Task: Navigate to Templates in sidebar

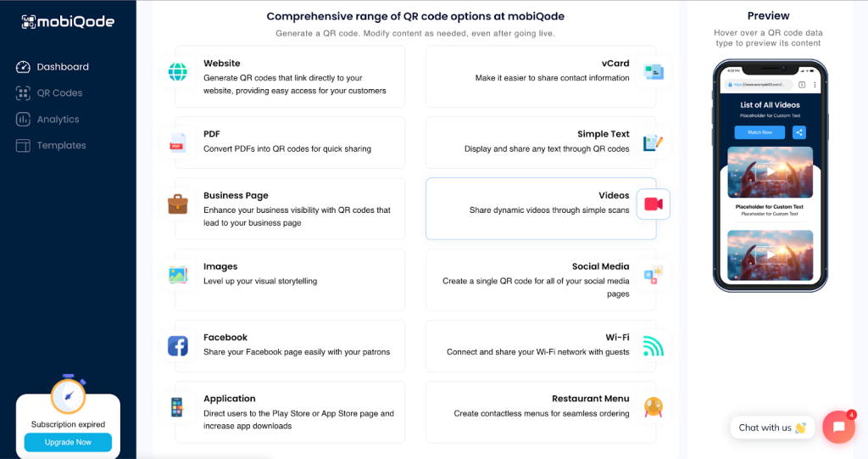Action: 61,146
